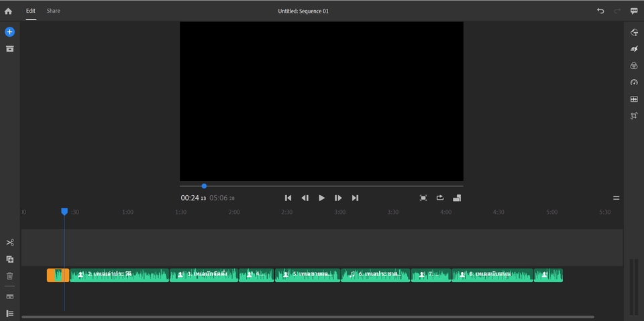The width and height of the screenshot is (644, 321).
Task: Add media with the blue plus button
Action: tap(10, 32)
